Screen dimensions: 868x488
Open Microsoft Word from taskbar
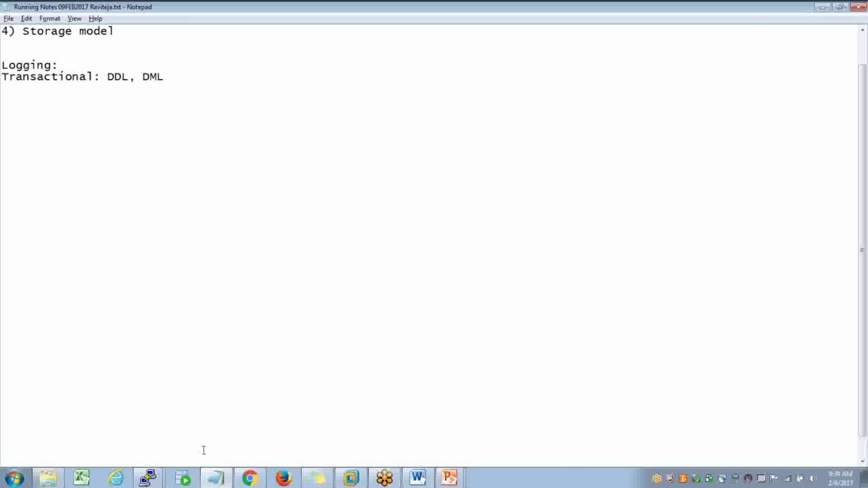[x=418, y=478]
